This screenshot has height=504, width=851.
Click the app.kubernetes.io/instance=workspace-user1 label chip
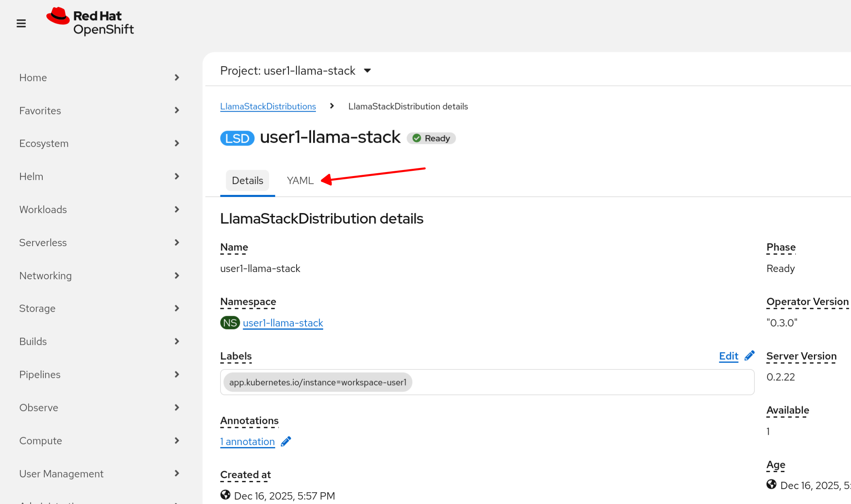pyautogui.click(x=318, y=382)
